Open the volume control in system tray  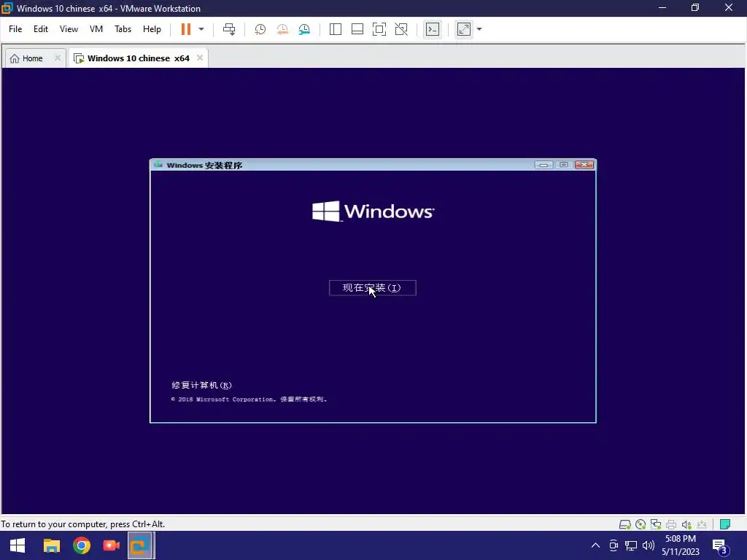coord(649,545)
